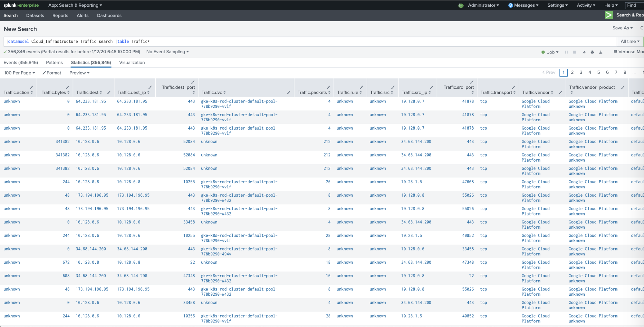Edit the Traffic.src_port column with pencil icon
Image resolution: width=644 pixels, height=327 pixels.
click(x=472, y=82)
